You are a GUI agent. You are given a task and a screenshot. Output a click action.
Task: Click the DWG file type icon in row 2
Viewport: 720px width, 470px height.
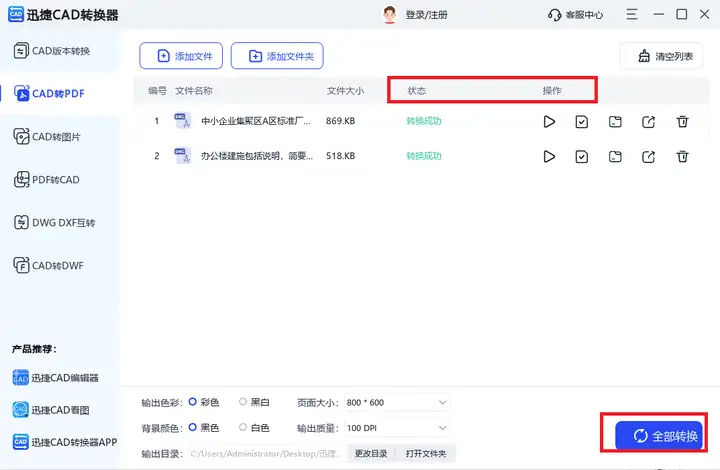point(182,156)
